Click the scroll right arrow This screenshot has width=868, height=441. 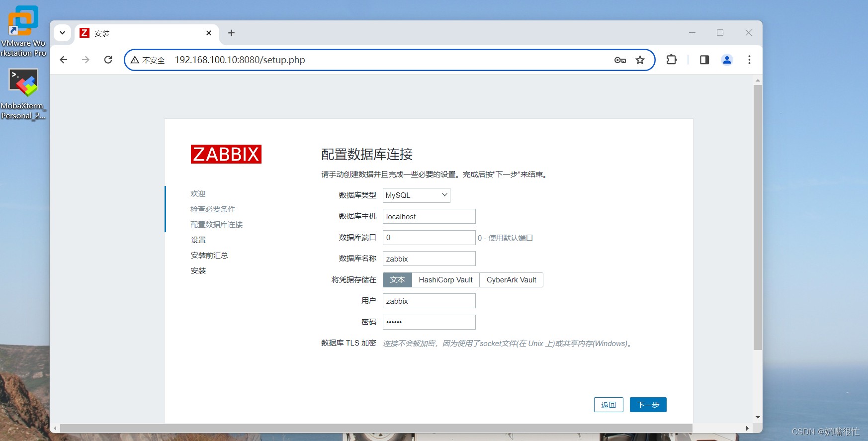coord(747,428)
